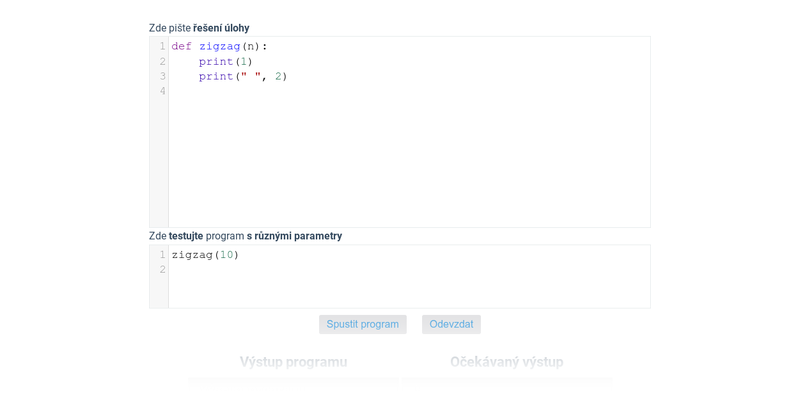Click blank area of the solution code editor
800x400 pixels.
pyautogui.click(x=409, y=163)
